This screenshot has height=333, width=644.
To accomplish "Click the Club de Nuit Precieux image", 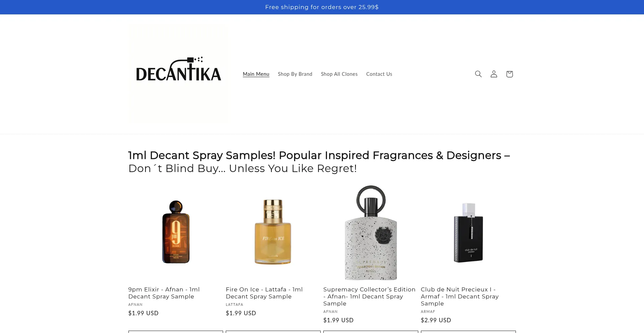I will click(468, 233).
